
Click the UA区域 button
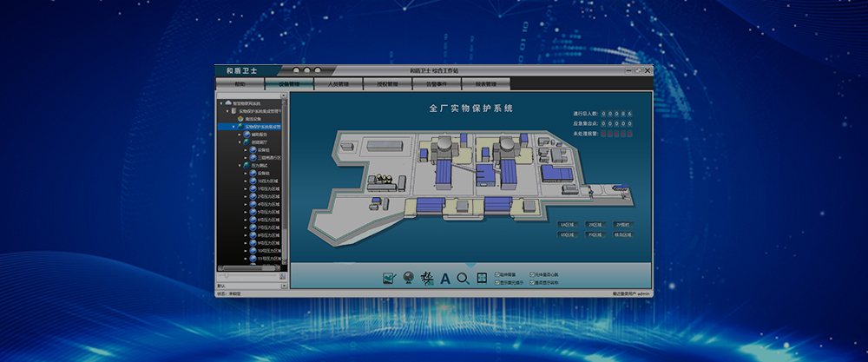tap(569, 224)
